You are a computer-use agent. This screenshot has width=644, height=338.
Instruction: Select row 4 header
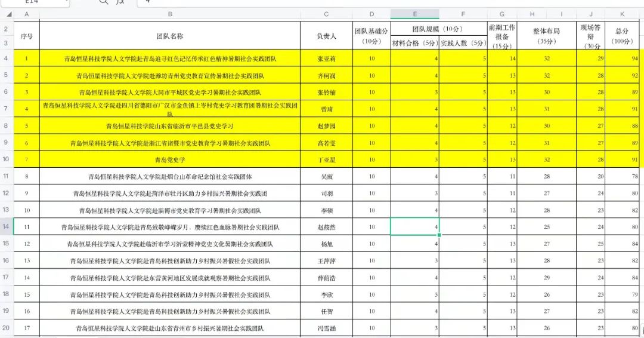pos(7,59)
